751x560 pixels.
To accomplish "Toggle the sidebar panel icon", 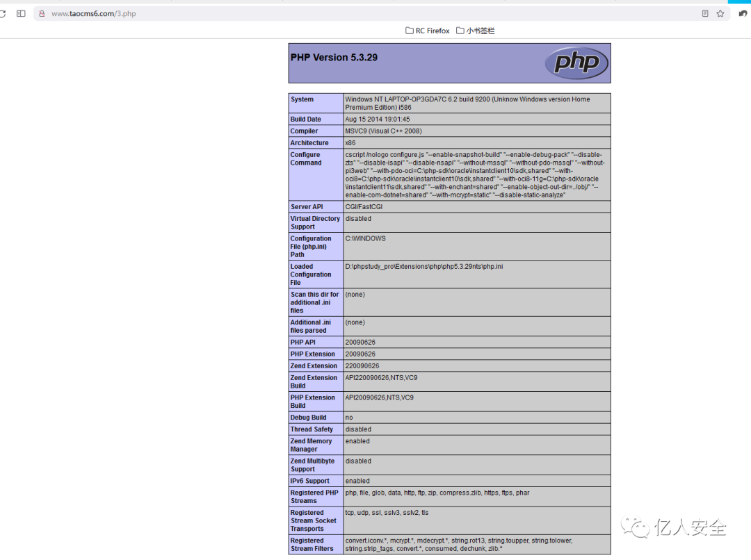I will [21, 13].
